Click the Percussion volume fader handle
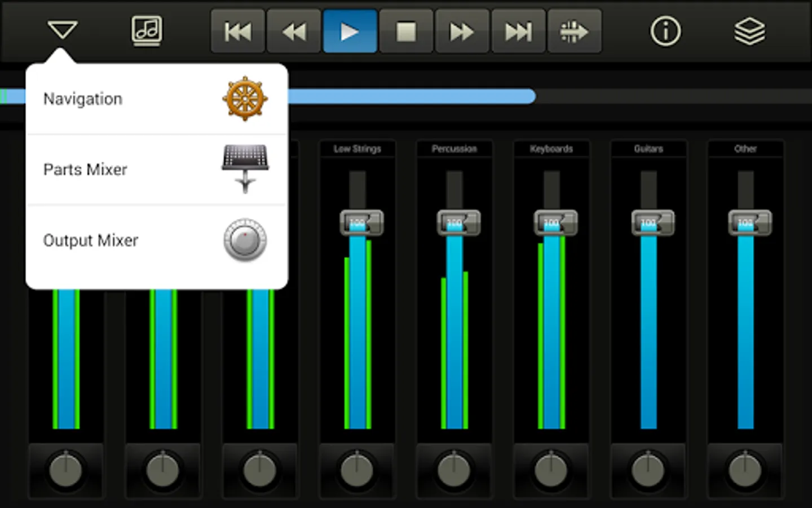Screen dimensions: 812x508 point(458,222)
